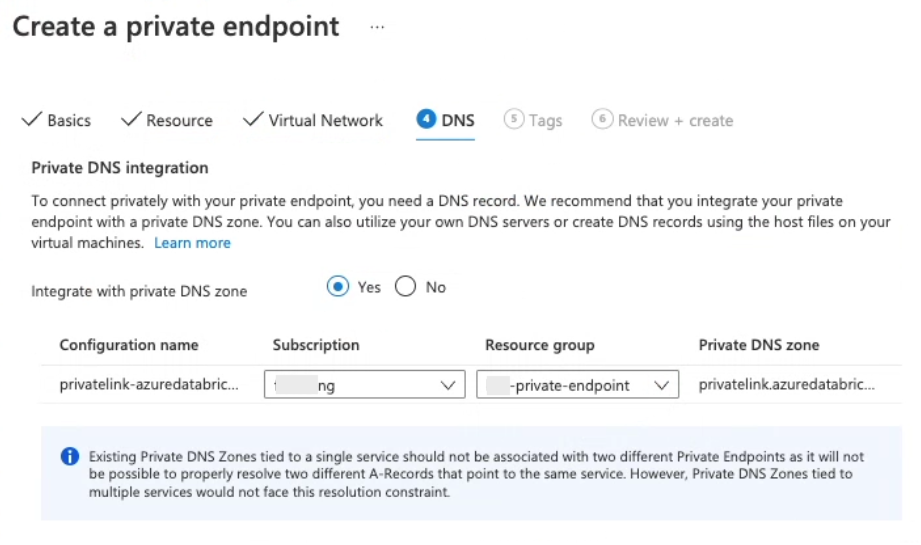Viewport: 921px width, 545px height.
Task: Click the Tags step number 5 badge
Action: (514, 120)
